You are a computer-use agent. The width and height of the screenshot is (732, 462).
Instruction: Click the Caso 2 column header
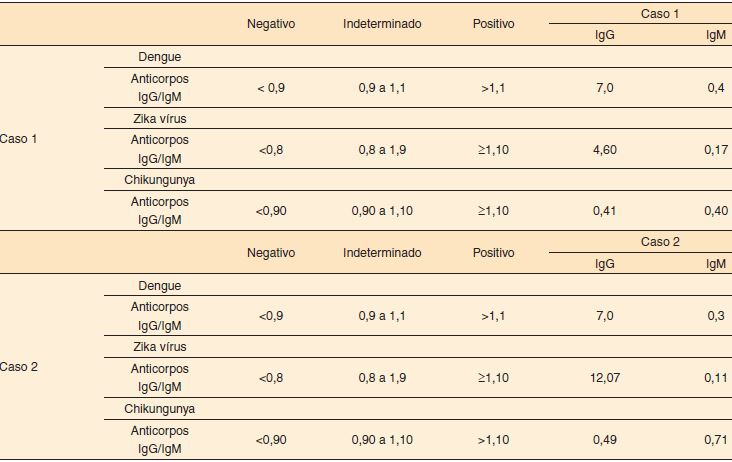659,243
